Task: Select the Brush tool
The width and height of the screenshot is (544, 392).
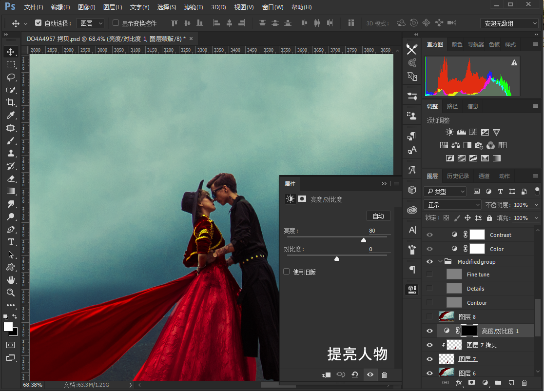Action: coord(11,141)
